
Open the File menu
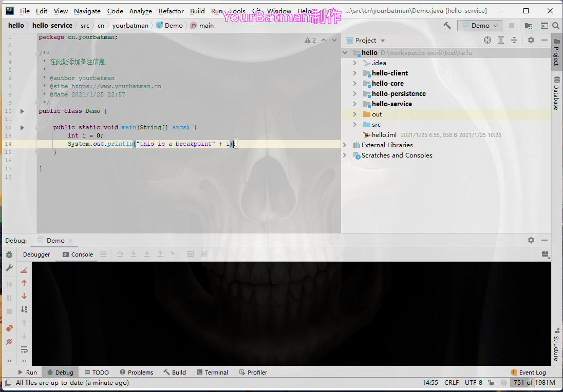pyautogui.click(x=25, y=11)
